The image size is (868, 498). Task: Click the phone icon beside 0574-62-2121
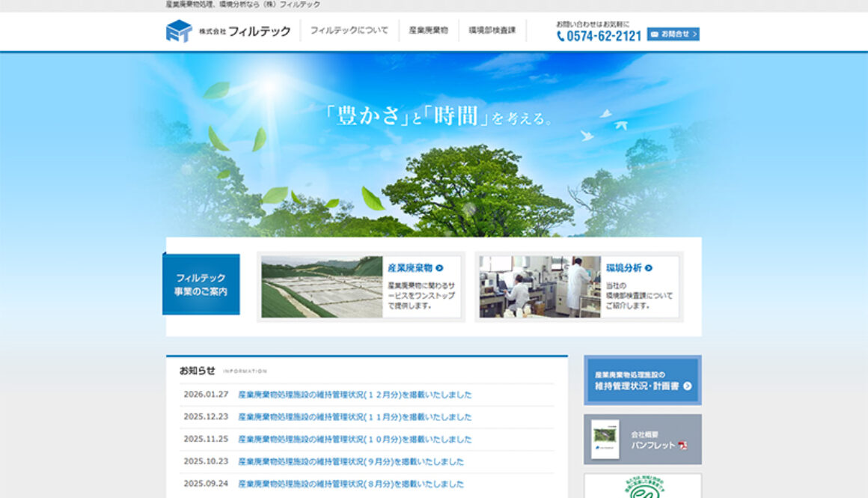coord(561,35)
